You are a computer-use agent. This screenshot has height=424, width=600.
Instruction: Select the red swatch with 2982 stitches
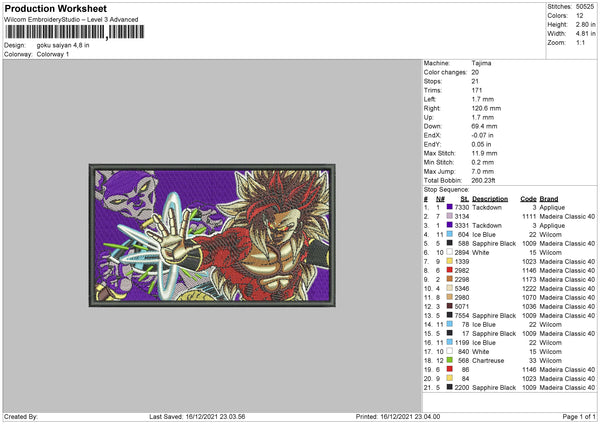[x=450, y=270]
